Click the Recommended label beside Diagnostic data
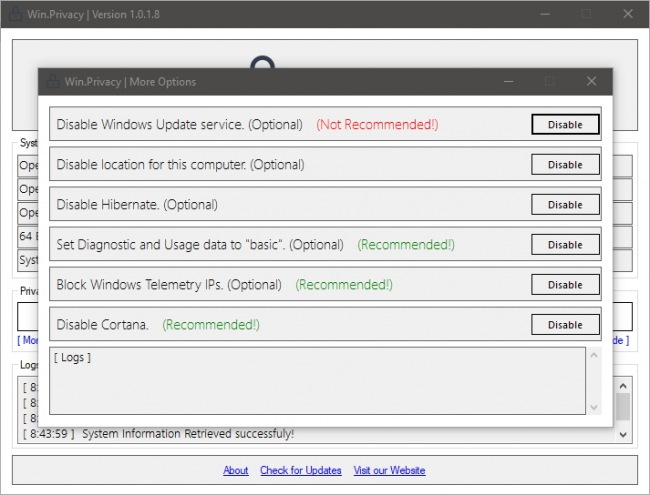The width and height of the screenshot is (650, 495). [x=406, y=245]
